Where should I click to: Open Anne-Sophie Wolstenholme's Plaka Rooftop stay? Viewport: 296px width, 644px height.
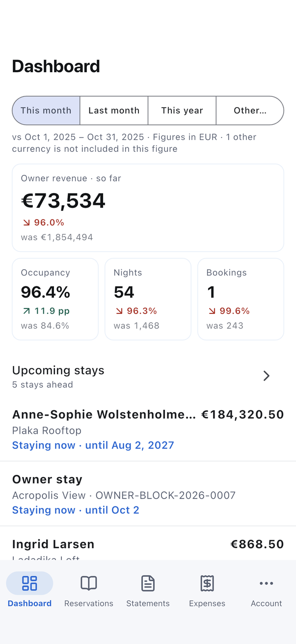[x=148, y=429]
